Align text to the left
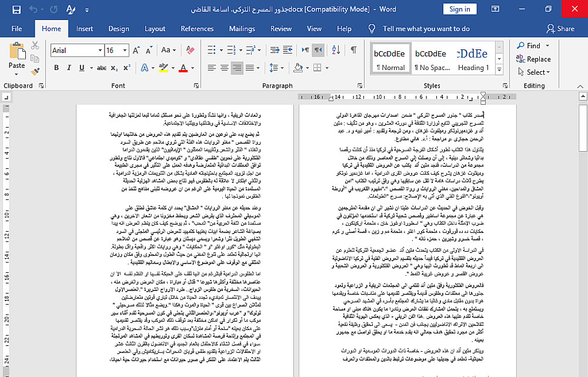 (x=212, y=68)
